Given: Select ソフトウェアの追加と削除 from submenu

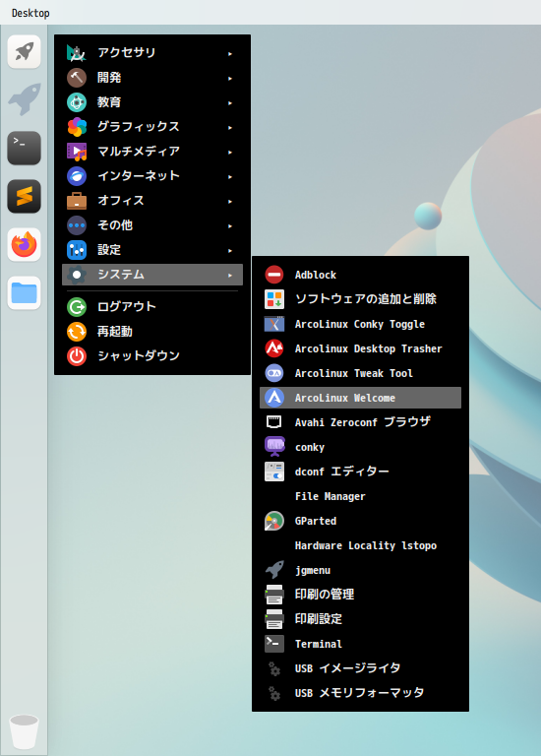Looking at the screenshot, I should [360, 299].
